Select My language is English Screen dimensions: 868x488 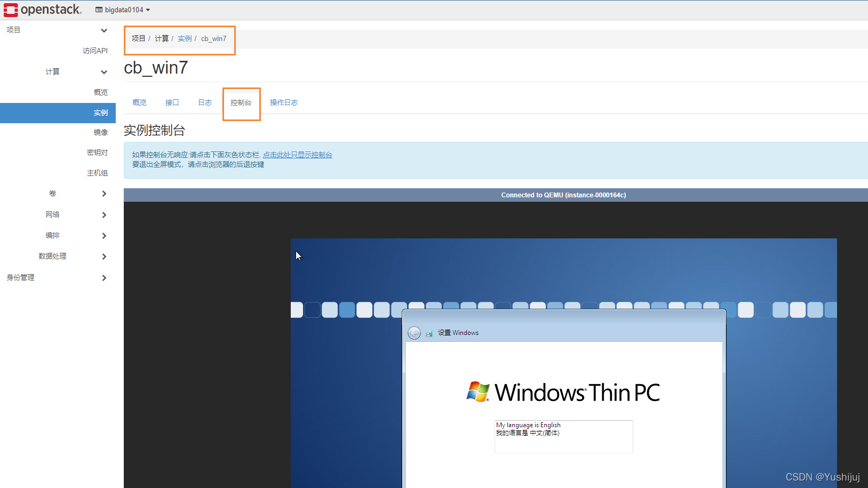point(528,425)
